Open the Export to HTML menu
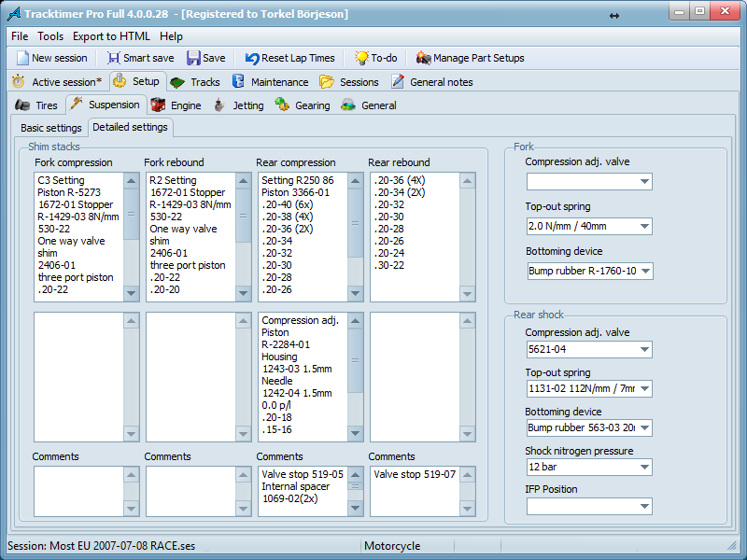The width and height of the screenshot is (747, 560). 111,36
